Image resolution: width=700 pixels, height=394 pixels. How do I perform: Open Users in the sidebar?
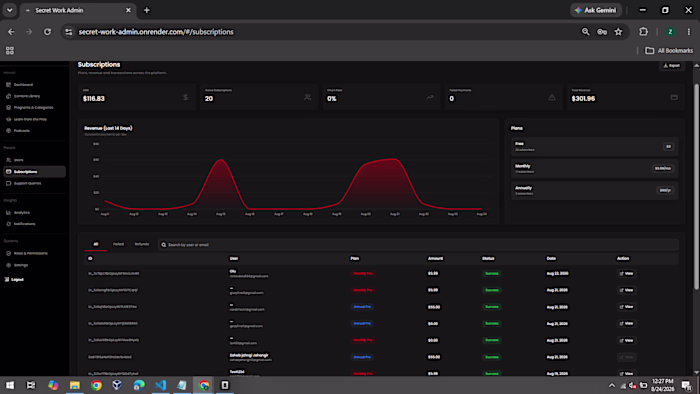pos(18,160)
